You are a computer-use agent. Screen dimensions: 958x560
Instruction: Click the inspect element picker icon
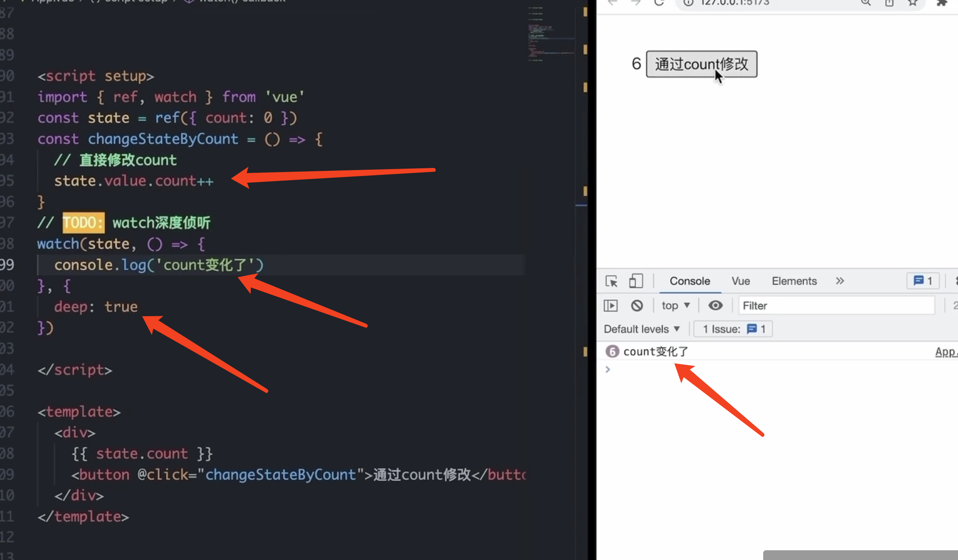(x=611, y=281)
